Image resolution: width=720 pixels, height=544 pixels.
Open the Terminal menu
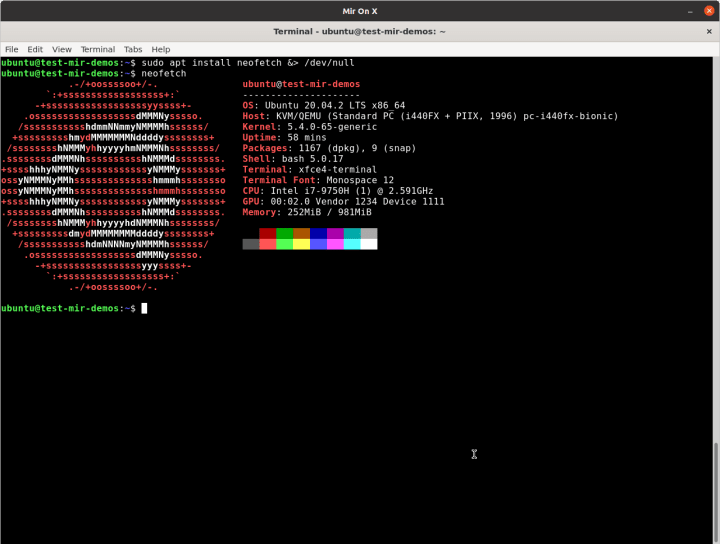pos(98,49)
